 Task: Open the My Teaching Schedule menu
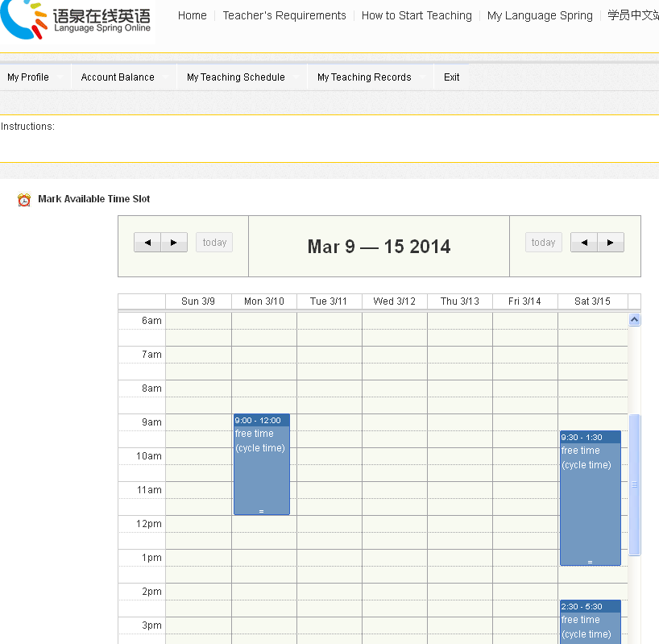tap(236, 77)
